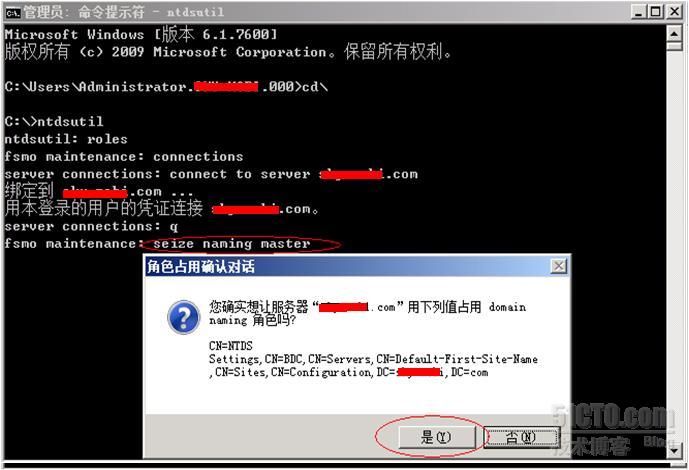Click the blue question mark icon
689x470 pixels.
click(x=184, y=317)
